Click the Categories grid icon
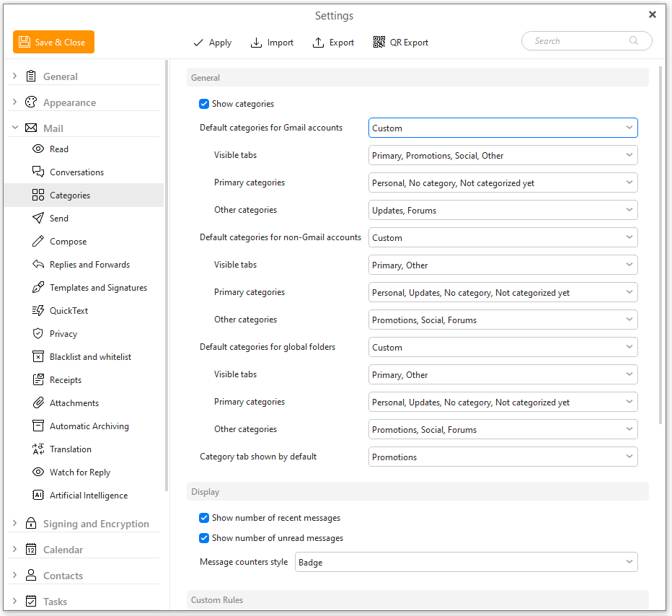This screenshot has height=616, width=672. click(x=38, y=195)
